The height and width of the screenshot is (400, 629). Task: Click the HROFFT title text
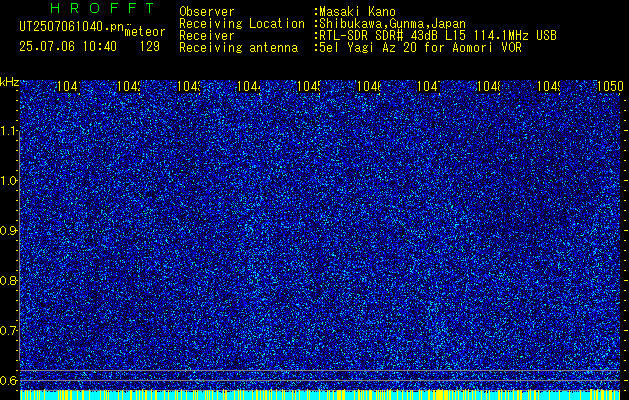[x=103, y=8]
